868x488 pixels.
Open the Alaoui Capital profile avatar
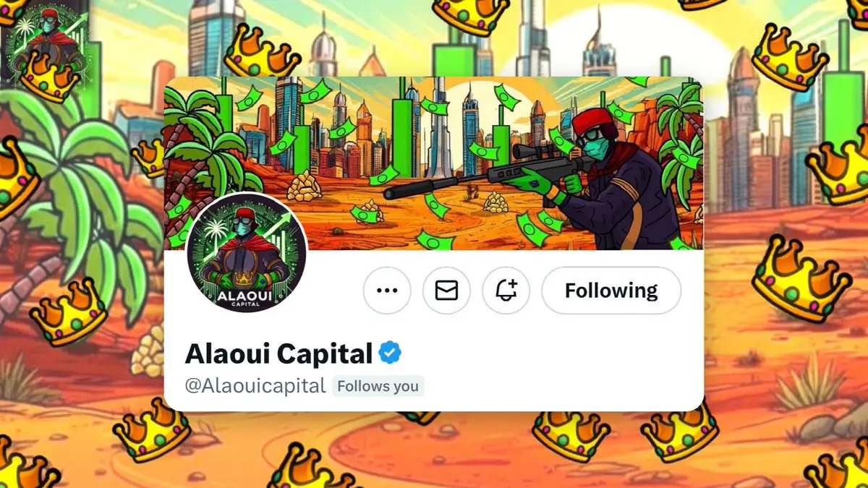247,253
